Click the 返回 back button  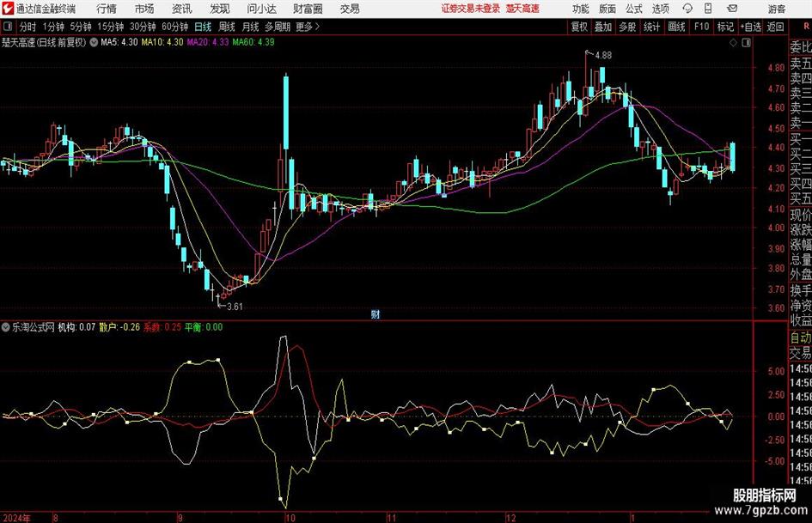coord(775,27)
